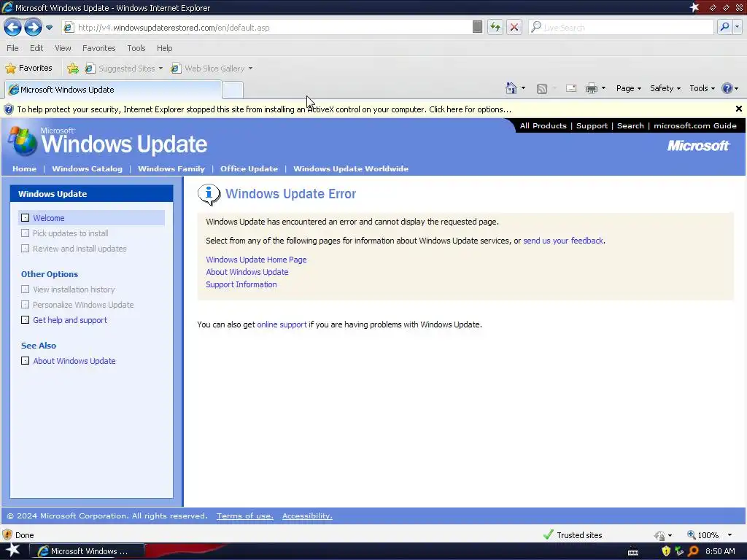The width and height of the screenshot is (747, 560).
Task: Select Welcome in the sidebar
Action: point(49,217)
